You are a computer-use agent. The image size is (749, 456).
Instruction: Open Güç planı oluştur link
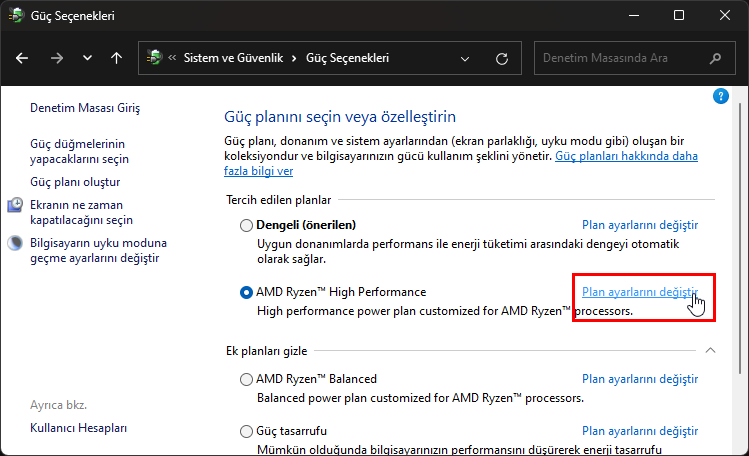click(75, 182)
